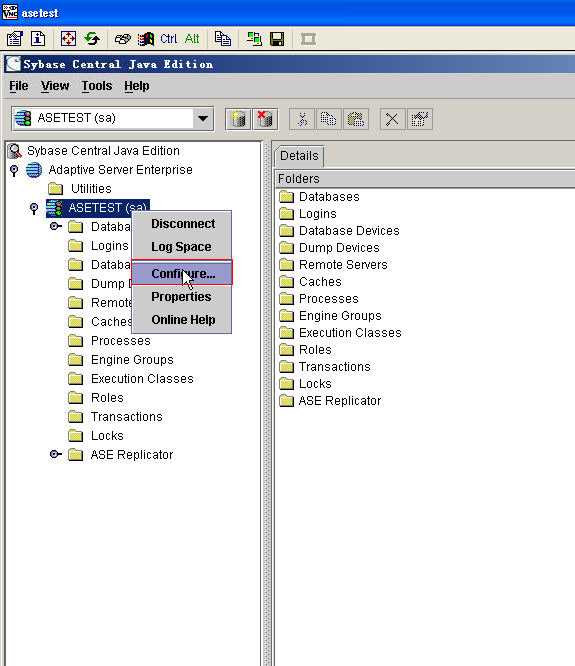Open VNC connection options icon
This screenshot has height=666, width=575.
(x=14, y=39)
